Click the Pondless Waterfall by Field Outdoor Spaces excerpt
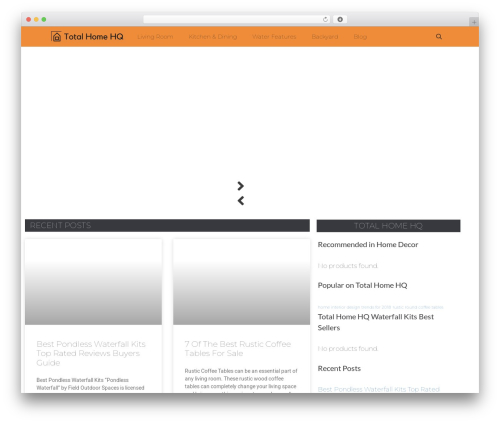This screenshot has height=423, width=500. click(90, 384)
